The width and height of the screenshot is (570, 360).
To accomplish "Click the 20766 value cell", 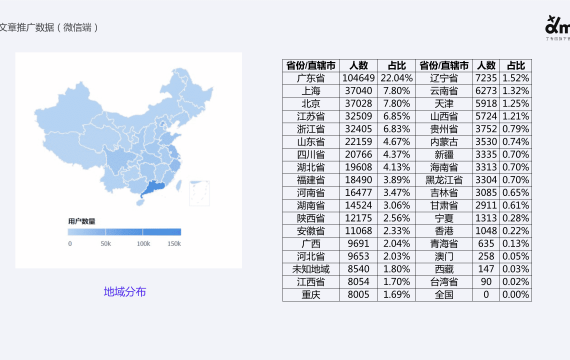I will pyautogui.click(x=358, y=155).
